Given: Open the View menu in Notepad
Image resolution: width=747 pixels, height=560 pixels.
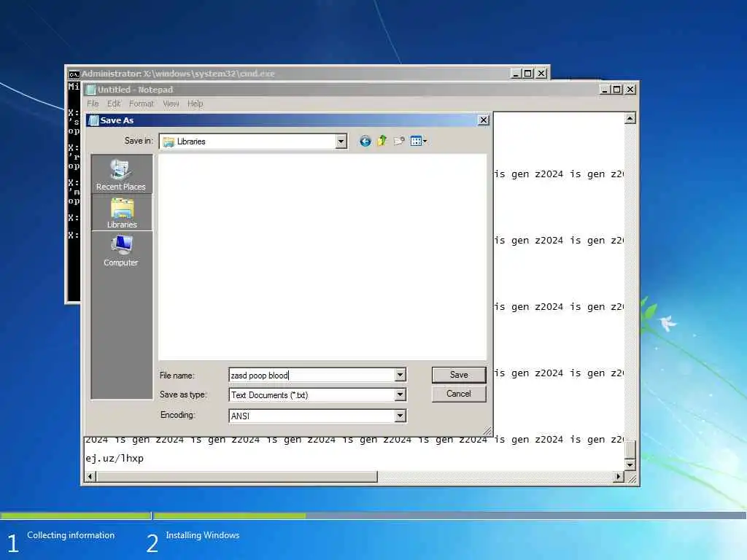Looking at the screenshot, I should [x=171, y=104].
